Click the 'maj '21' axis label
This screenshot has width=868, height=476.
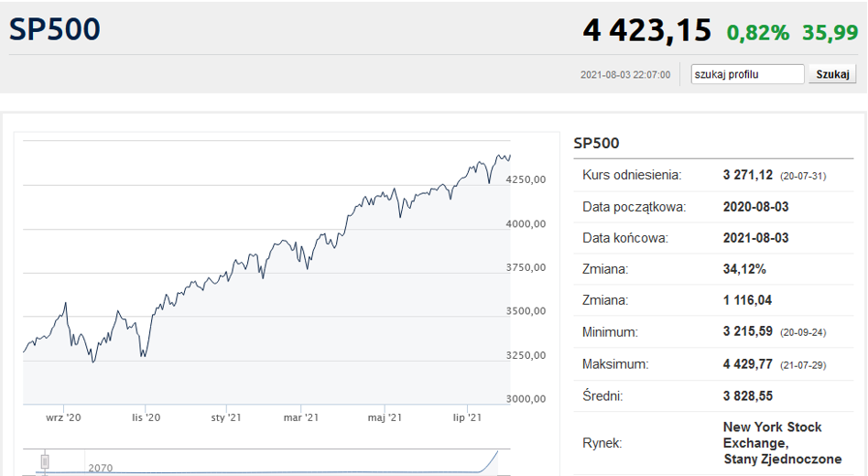(385, 417)
